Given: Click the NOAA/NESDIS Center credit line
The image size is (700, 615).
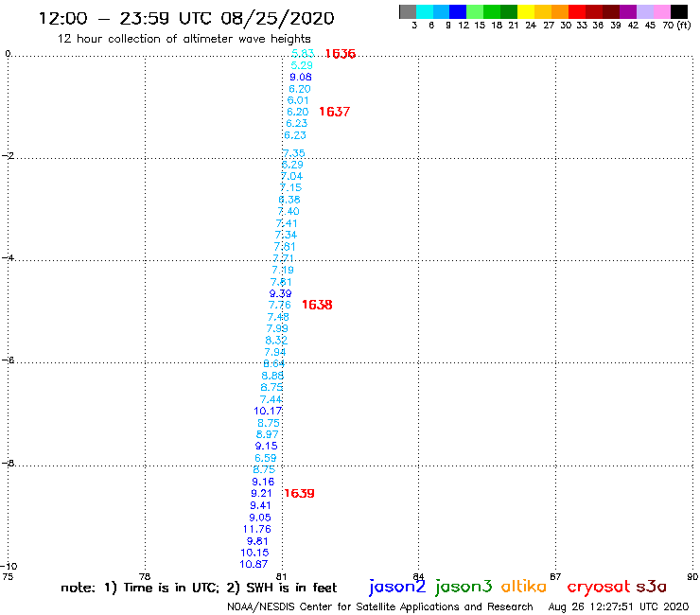Looking at the screenshot, I should 380,607.
